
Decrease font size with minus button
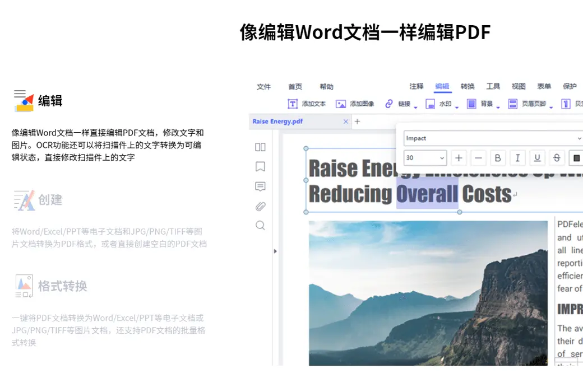pos(479,158)
